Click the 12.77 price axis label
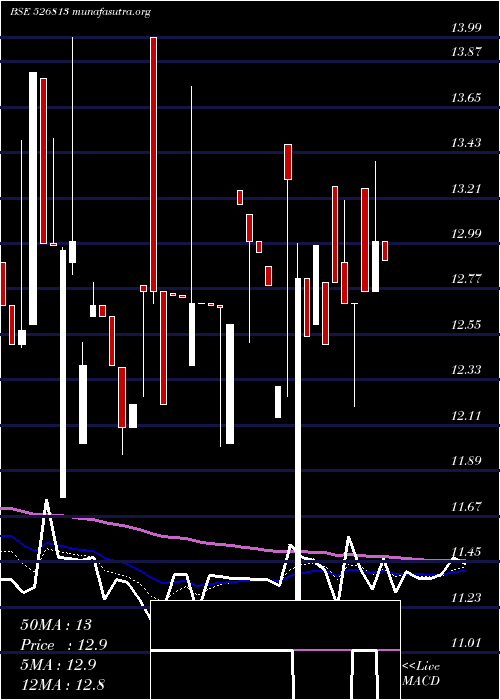Screen dimensions: 500x700 (466, 279)
